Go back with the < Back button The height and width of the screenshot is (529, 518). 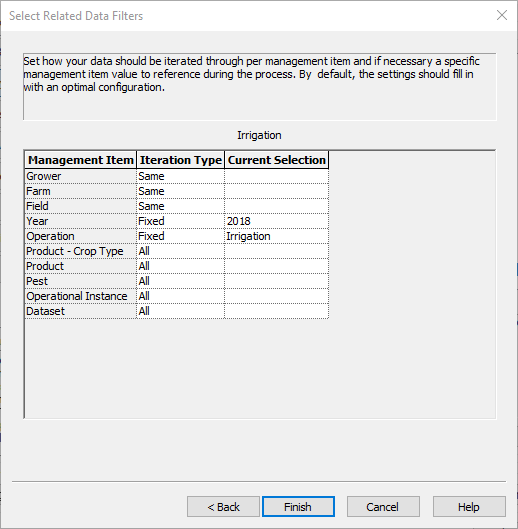coord(223,506)
